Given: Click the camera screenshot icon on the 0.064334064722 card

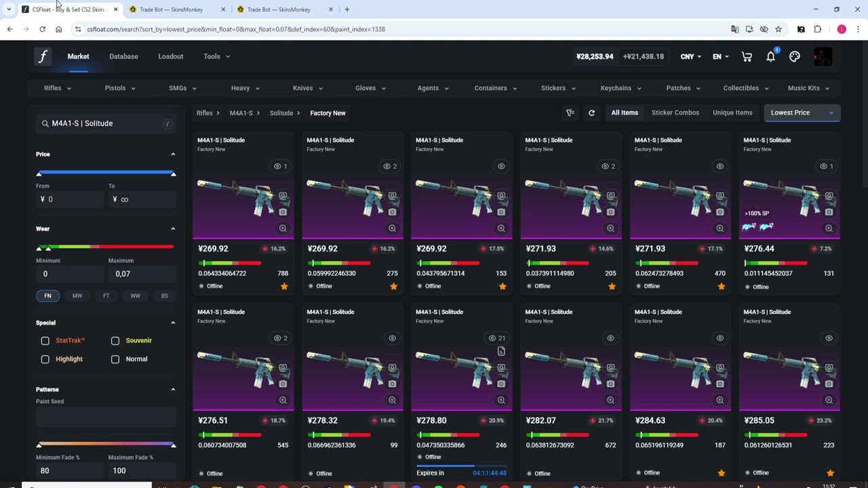Looking at the screenshot, I should click(x=283, y=211).
